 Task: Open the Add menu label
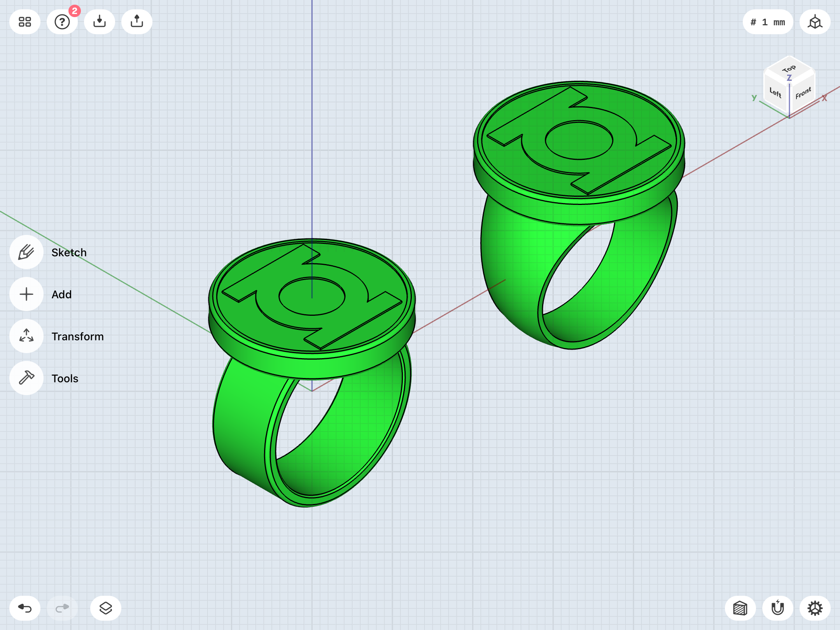click(x=61, y=294)
